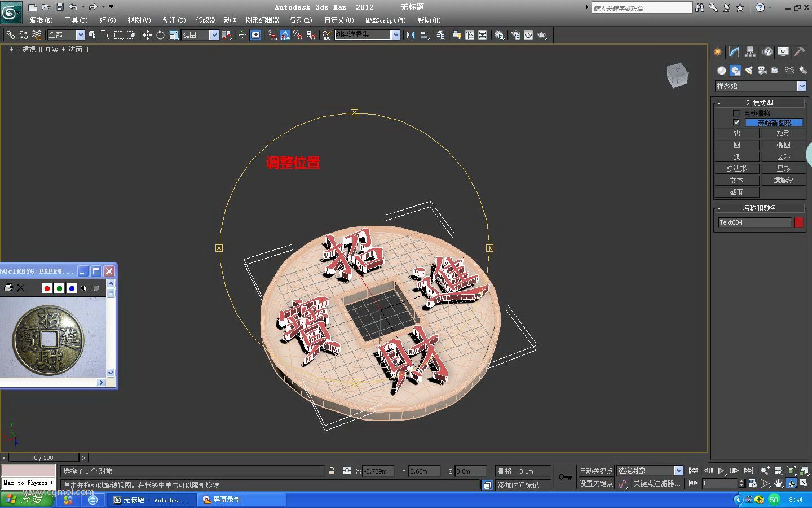Choose the Select and Rotate tool
The width and height of the screenshot is (812, 508).
161,35
